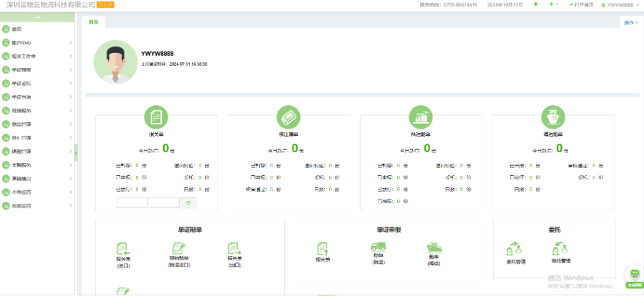Open the 核注清单 ticket card icon

pyautogui.click(x=288, y=117)
